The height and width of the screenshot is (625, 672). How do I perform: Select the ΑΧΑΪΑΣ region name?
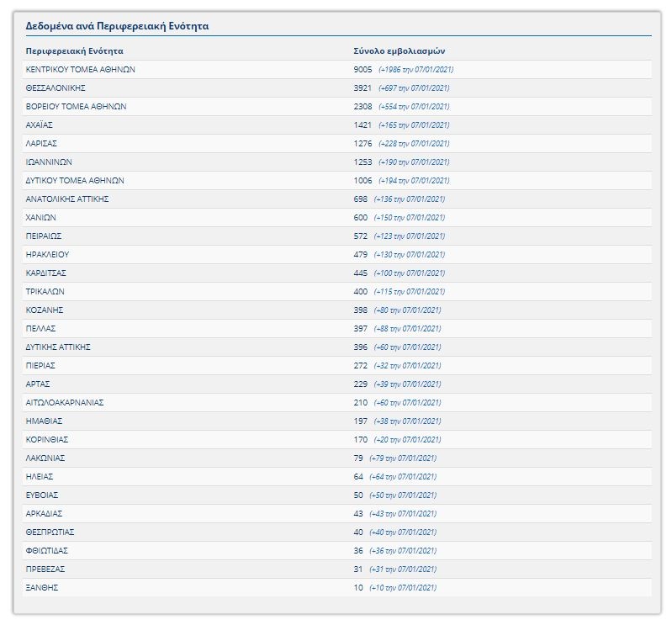coord(40,125)
